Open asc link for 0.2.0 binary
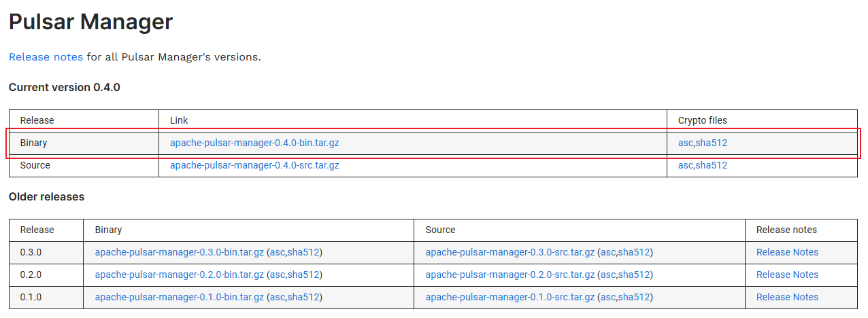This screenshot has width=868, height=318. pos(278,275)
